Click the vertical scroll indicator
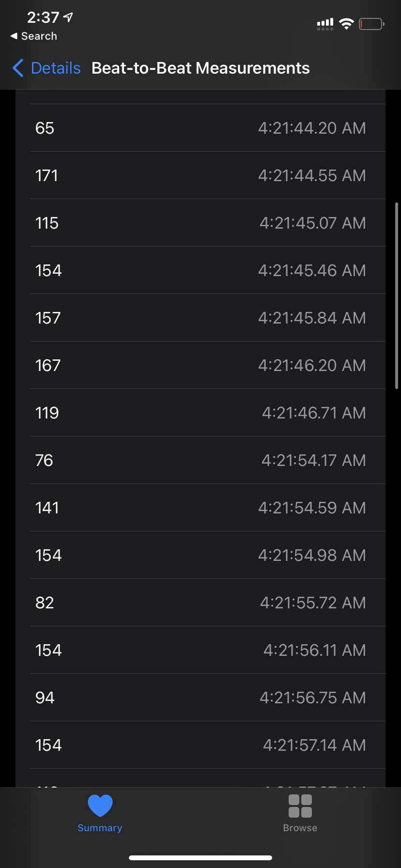 point(397,295)
